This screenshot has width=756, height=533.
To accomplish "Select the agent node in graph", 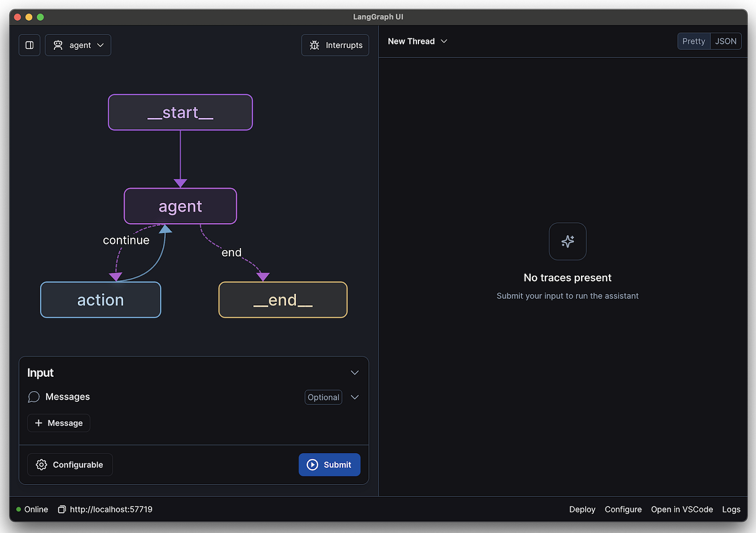I will pos(180,206).
